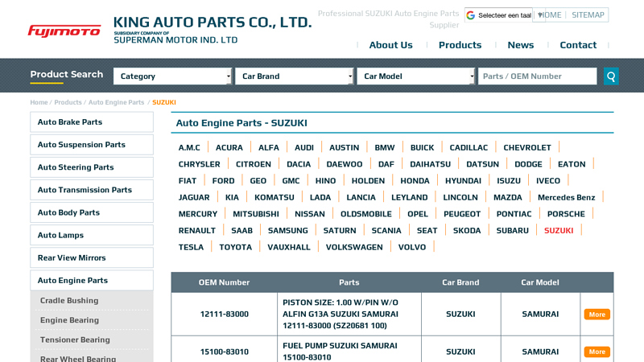Viewport: 644px width, 362px height.
Task: Select Auto Suspension Parts category
Action: click(92, 145)
